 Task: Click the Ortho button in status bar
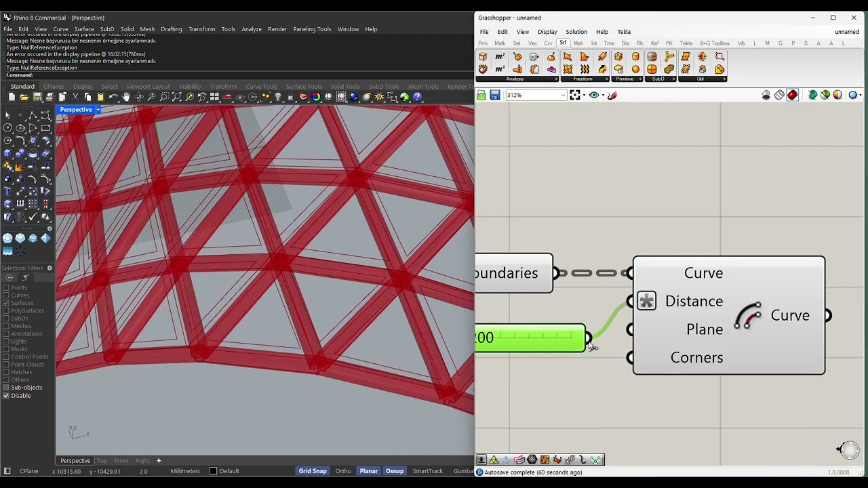coord(343,471)
